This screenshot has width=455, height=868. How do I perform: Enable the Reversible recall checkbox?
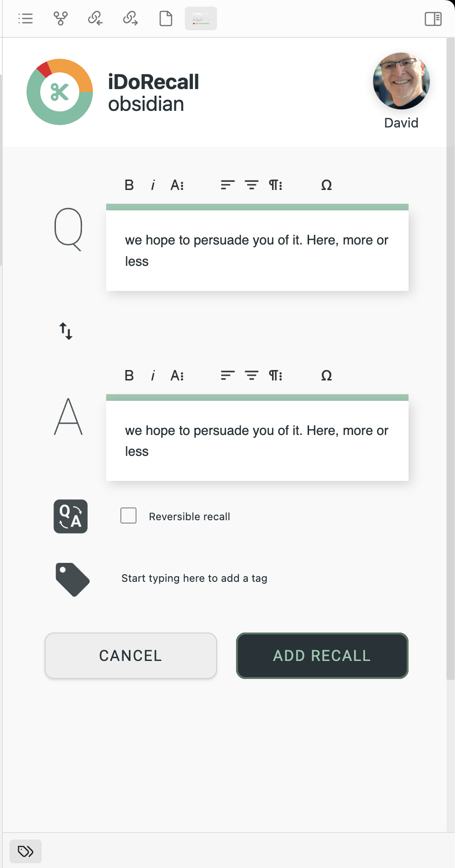click(x=128, y=516)
